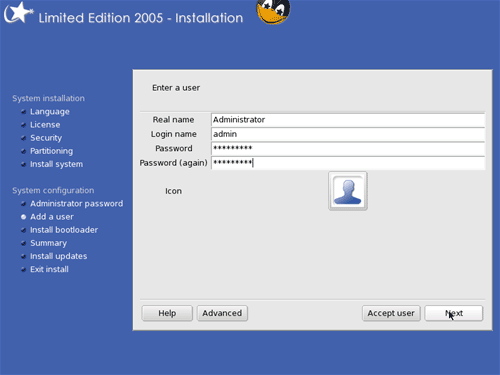Screen dimensions: 500x375
Task: Click the bullet beside Language step
Action: [23, 112]
